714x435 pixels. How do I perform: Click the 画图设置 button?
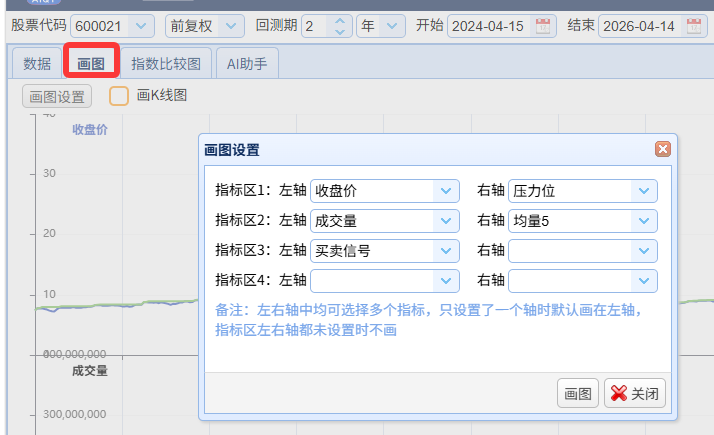tap(57, 96)
